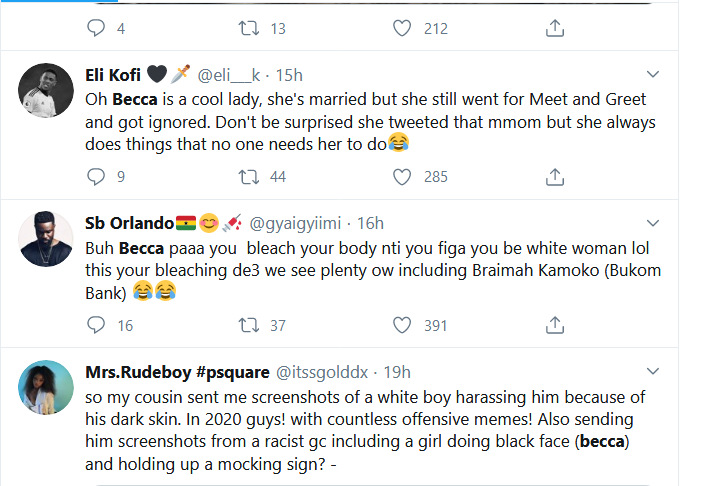The width and height of the screenshot is (705, 486).
Task: Open more options for Sb Orlando's tweet
Action: [653, 223]
